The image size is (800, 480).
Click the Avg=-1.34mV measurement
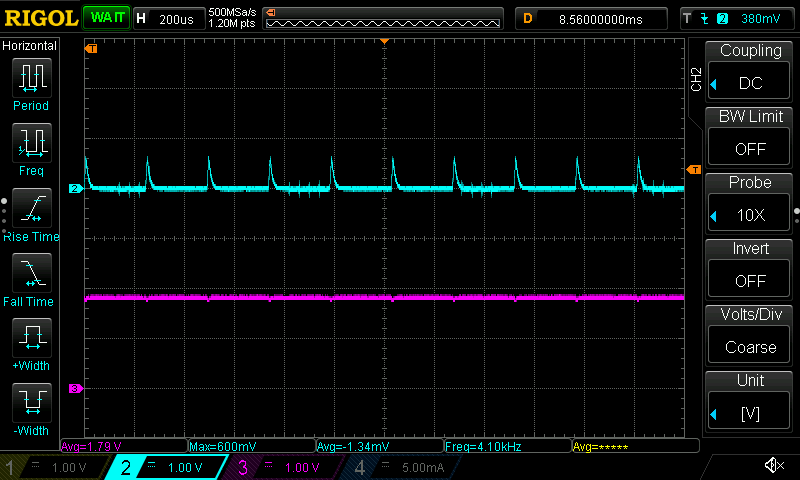[353, 446]
